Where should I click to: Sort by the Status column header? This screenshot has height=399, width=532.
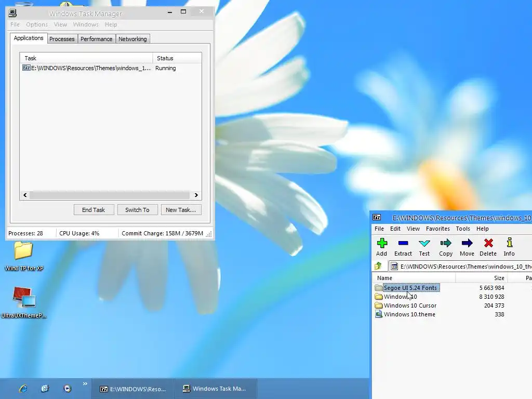pyautogui.click(x=177, y=58)
